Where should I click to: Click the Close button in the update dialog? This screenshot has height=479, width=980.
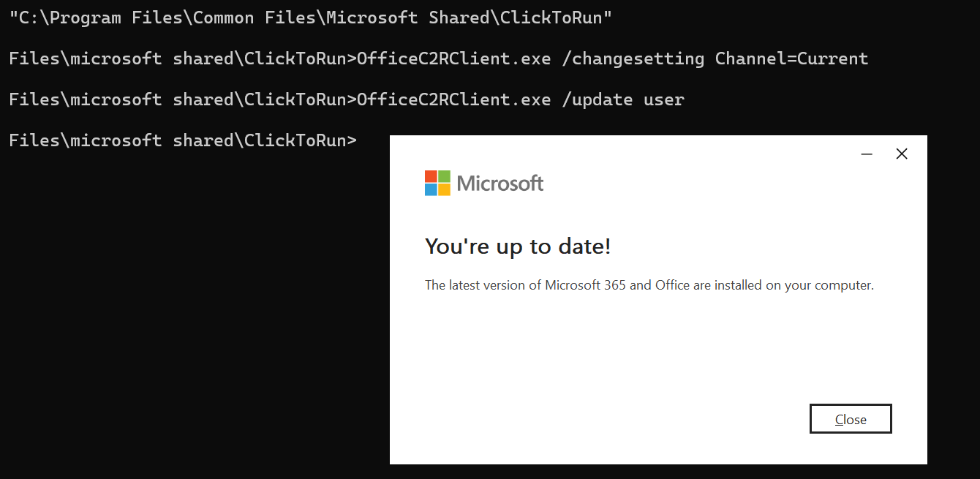pos(851,419)
